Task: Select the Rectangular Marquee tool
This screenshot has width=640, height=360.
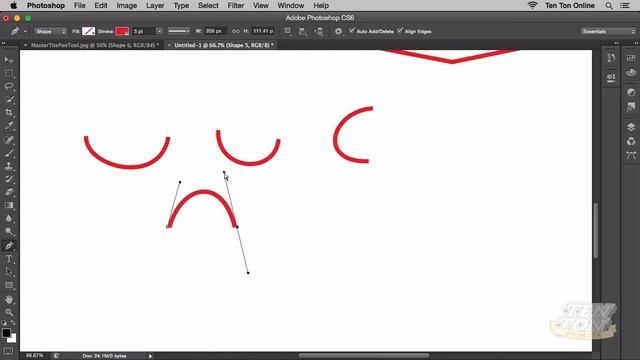Action: coord(9,73)
